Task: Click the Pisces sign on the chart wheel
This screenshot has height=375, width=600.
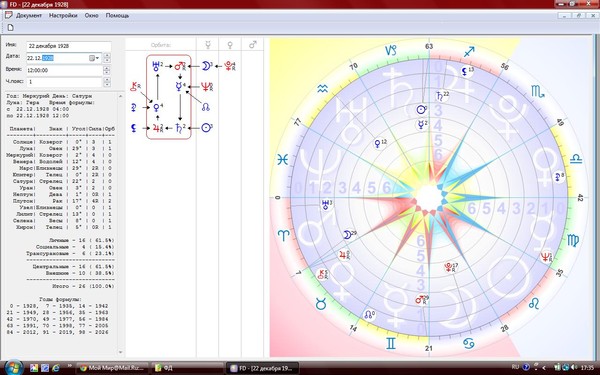Action: [282, 160]
